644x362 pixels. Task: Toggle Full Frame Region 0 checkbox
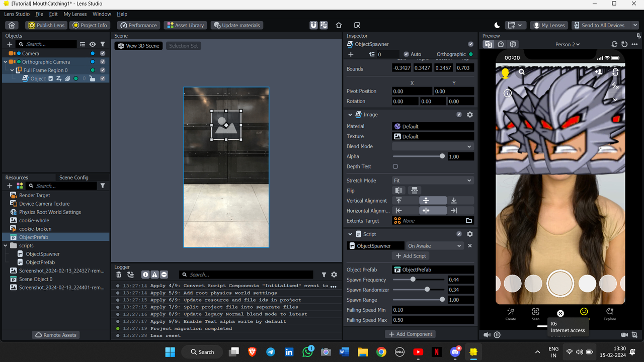tap(103, 70)
